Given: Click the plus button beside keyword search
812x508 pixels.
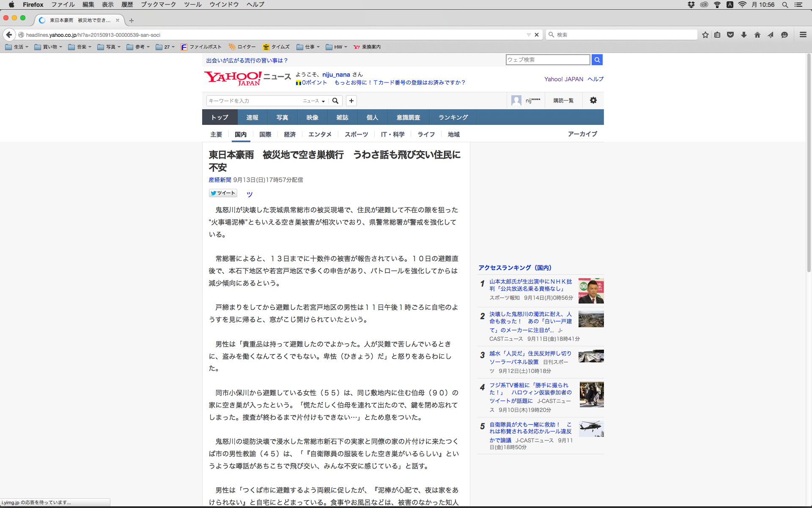Looking at the screenshot, I should coord(351,101).
